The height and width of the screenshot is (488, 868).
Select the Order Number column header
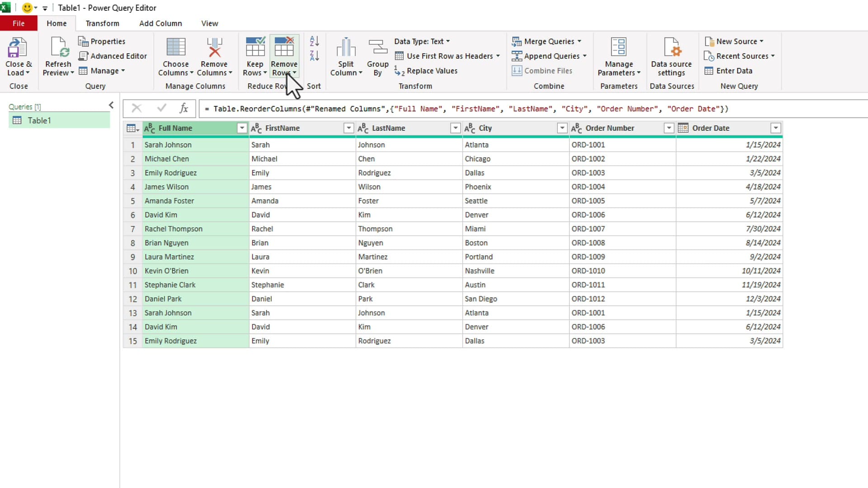pyautogui.click(x=622, y=128)
